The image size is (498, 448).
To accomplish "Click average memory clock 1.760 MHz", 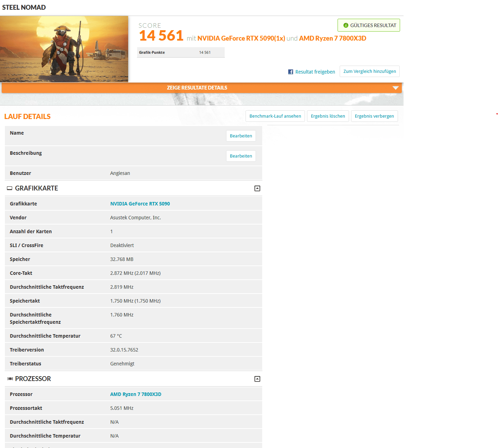I will point(122,315).
